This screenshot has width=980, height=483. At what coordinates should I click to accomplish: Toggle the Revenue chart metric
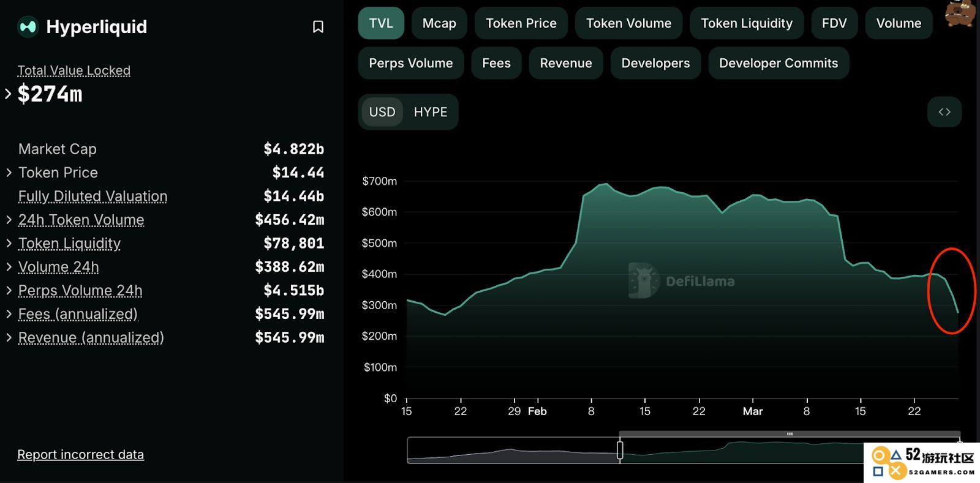point(566,63)
